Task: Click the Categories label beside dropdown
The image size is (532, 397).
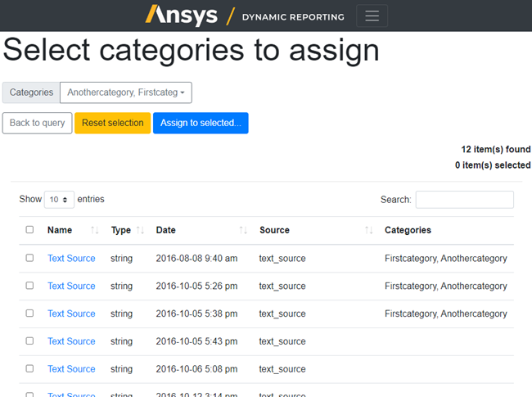Action: [x=31, y=92]
